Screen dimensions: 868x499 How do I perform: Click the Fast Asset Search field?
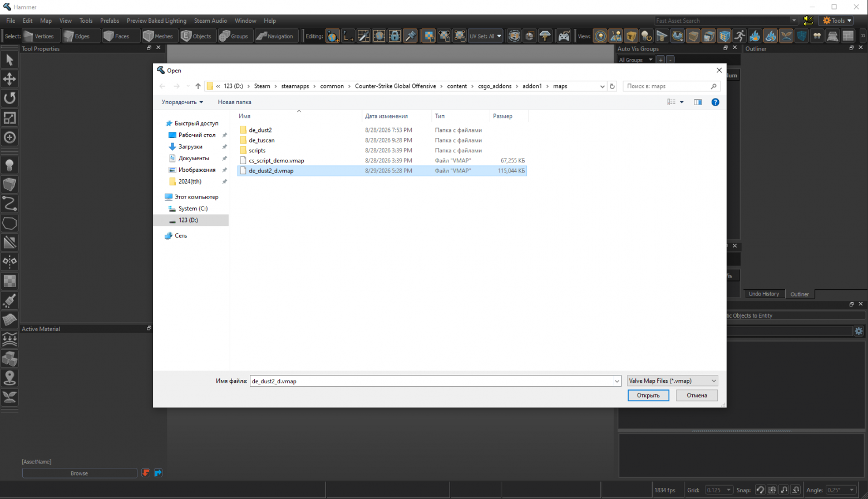727,21
